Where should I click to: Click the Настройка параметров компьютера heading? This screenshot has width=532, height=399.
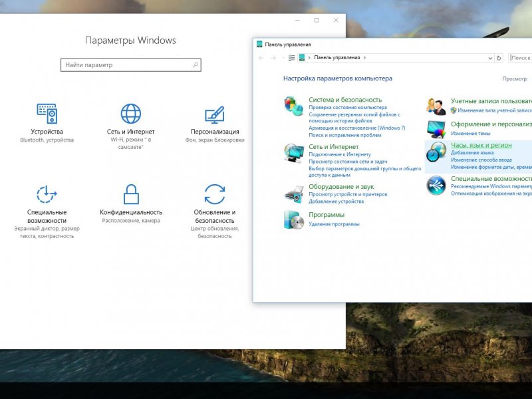coord(338,78)
